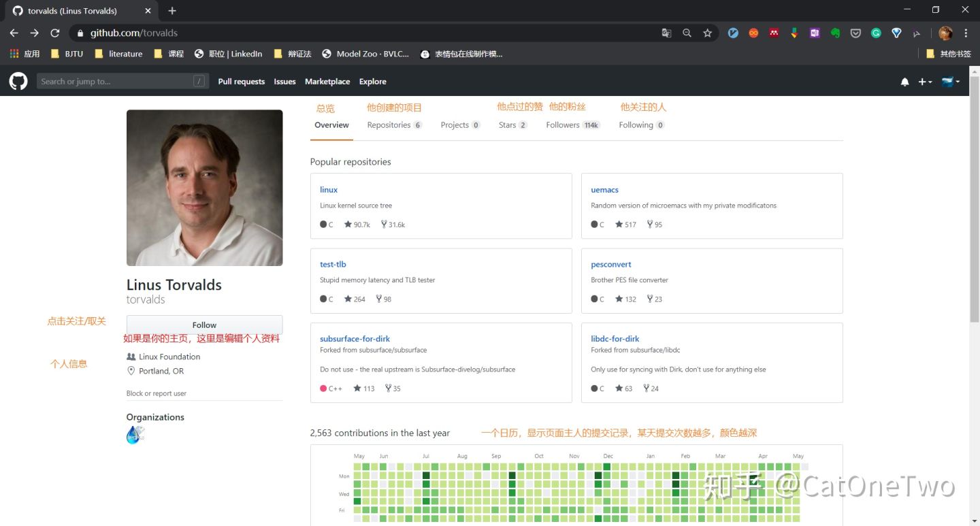Open Linus Torvalds profile photo

pyautogui.click(x=204, y=188)
